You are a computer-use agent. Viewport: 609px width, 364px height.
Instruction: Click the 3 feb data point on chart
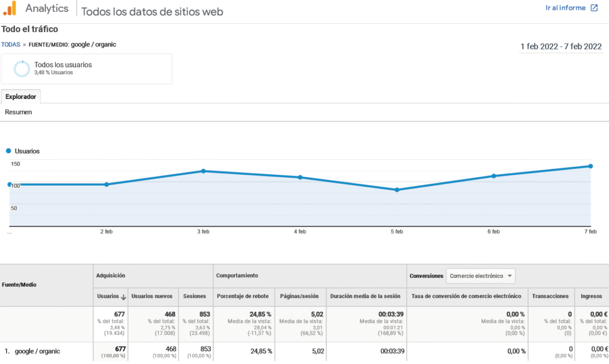click(203, 171)
